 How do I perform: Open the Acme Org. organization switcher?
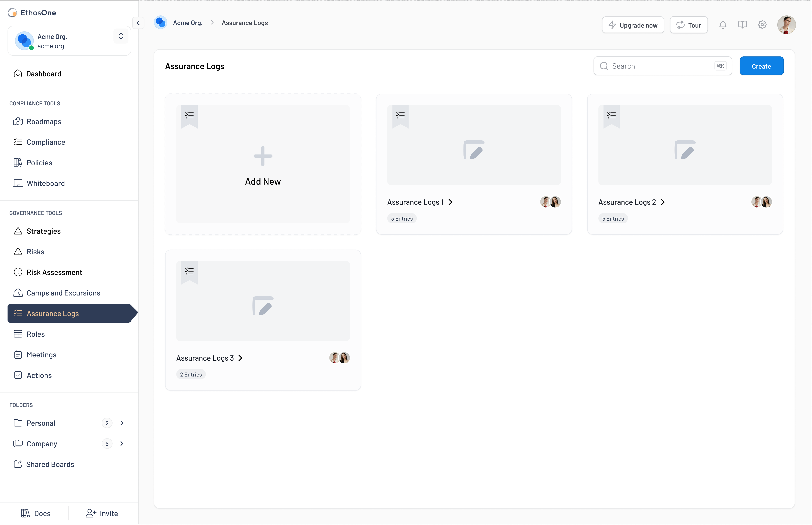click(x=121, y=36)
